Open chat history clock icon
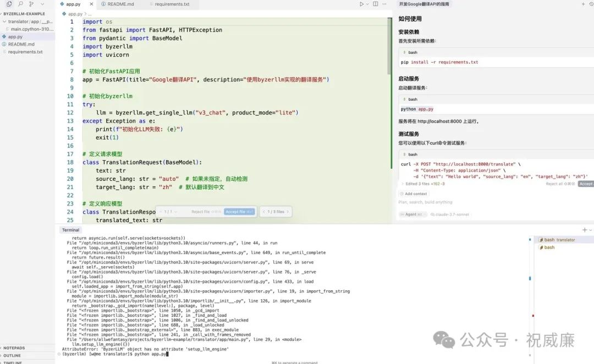The width and height of the screenshot is (594, 364). click(591, 4)
